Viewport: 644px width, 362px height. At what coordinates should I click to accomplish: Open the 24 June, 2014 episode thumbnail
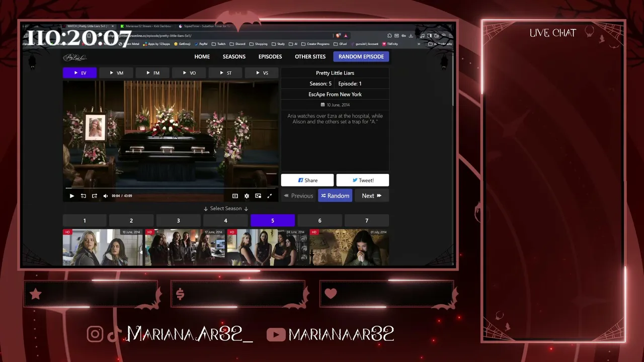[x=267, y=247]
